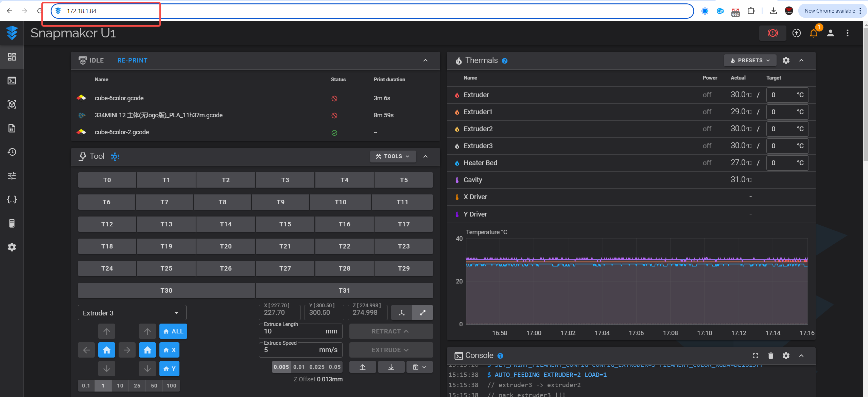Viewport: 868px width, 397px height.
Task: Select the 10 mm move distance
Action: pyautogui.click(x=120, y=386)
